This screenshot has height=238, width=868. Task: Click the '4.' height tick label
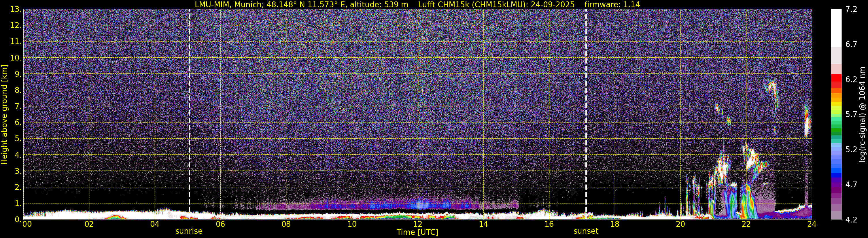[x=18, y=155]
